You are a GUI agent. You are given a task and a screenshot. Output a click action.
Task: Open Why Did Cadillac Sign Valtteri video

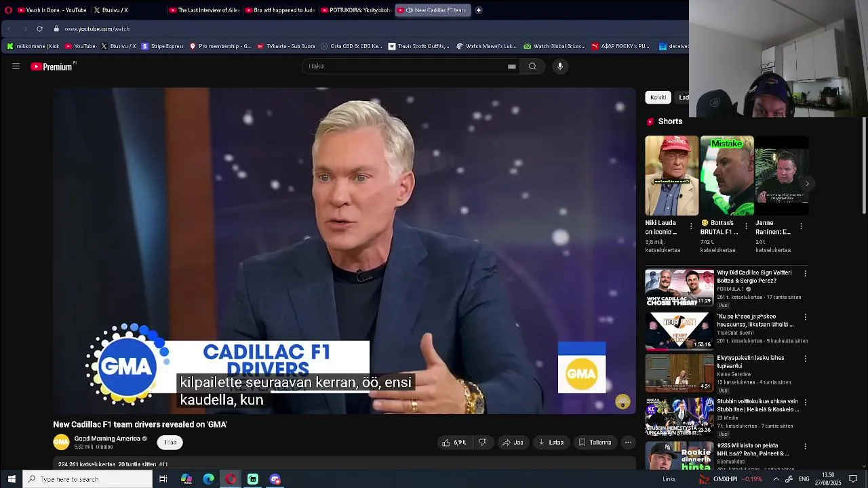click(679, 288)
